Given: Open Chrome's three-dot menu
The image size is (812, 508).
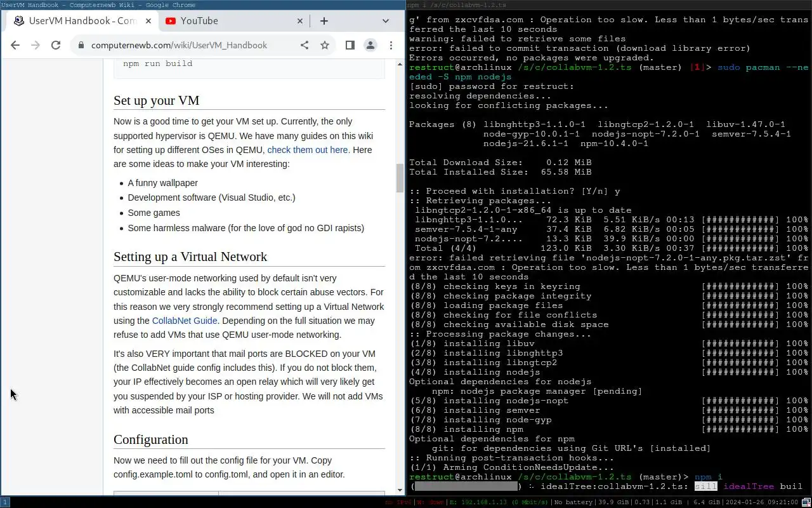Looking at the screenshot, I should (391, 45).
